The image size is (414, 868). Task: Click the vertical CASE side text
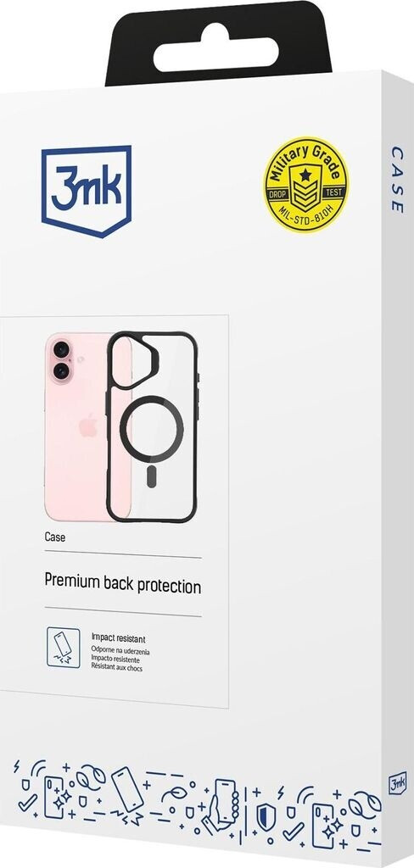(396, 179)
